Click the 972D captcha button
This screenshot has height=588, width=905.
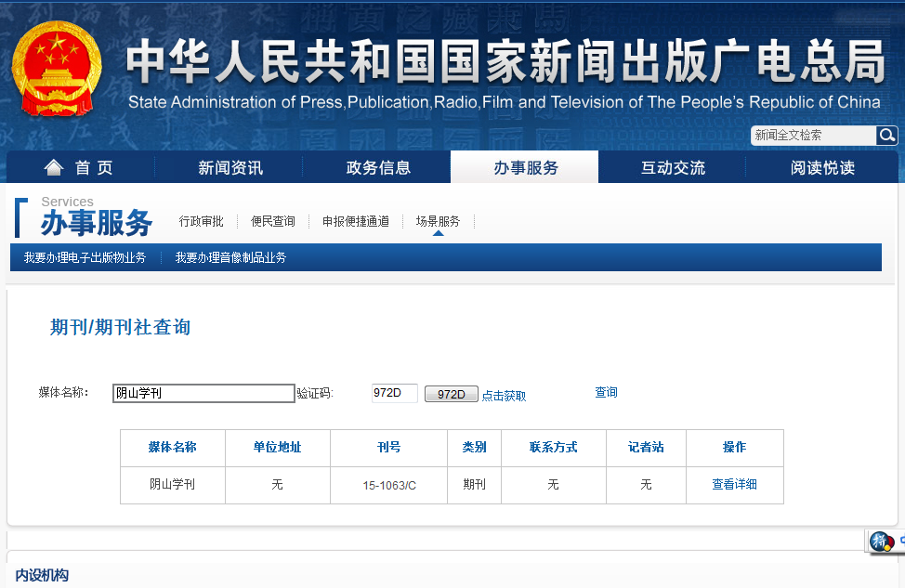452,394
